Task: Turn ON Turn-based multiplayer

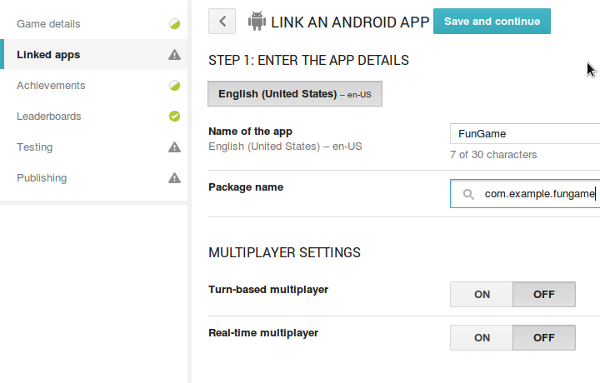Action: (x=481, y=294)
